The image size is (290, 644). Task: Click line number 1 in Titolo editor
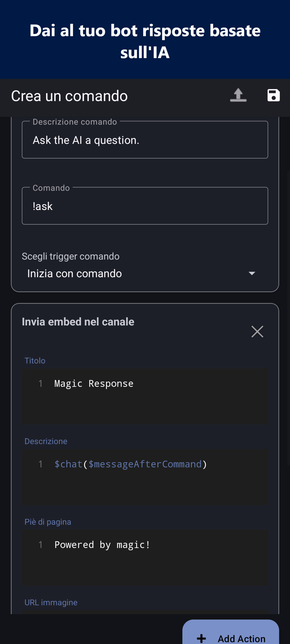coord(40,384)
